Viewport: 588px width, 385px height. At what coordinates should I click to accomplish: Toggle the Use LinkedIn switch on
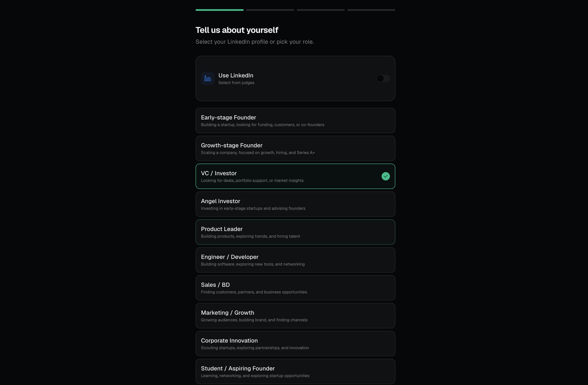click(x=383, y=79)
